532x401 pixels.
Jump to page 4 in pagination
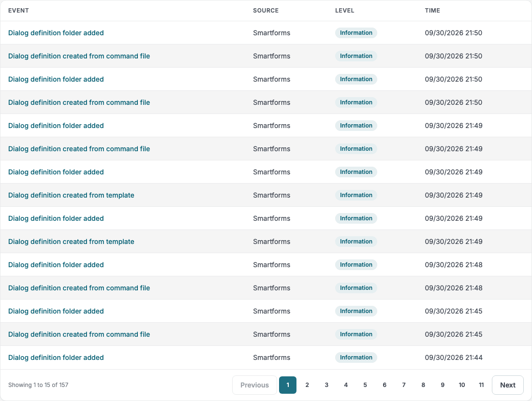pos(346,385)
